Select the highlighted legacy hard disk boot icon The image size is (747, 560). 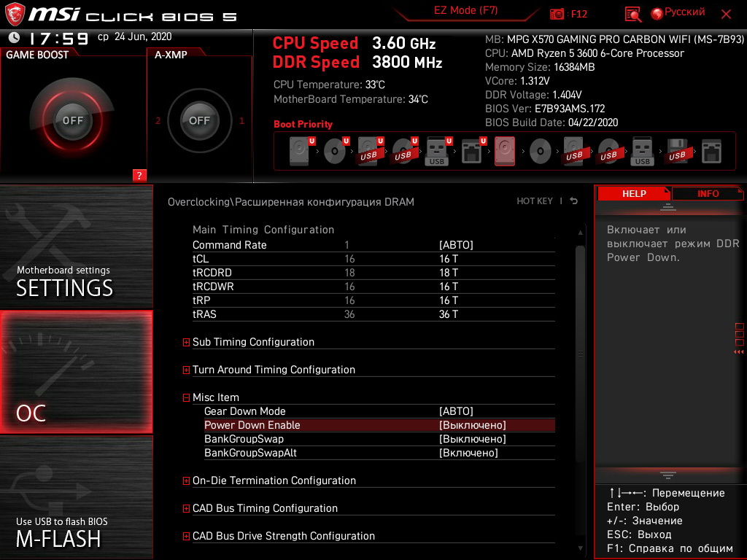505,151
